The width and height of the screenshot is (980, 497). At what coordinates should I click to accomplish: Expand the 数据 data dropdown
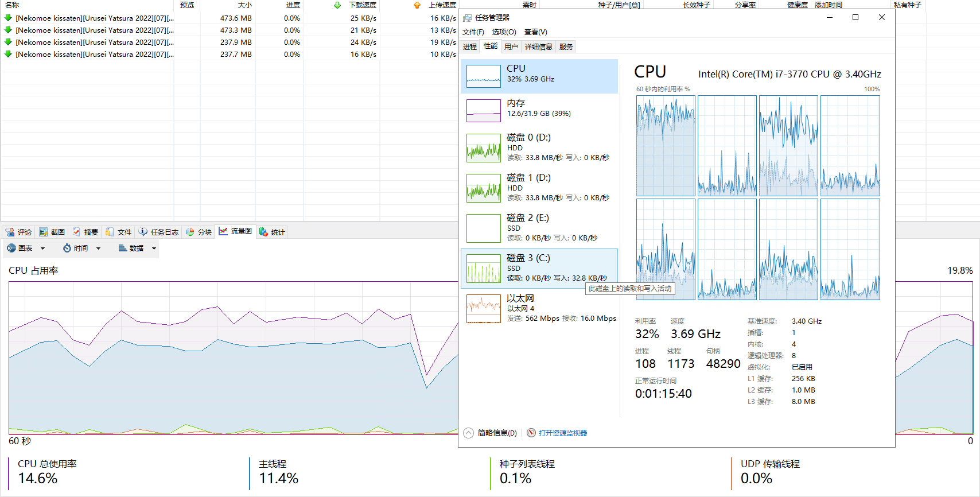tap(154, 248)
